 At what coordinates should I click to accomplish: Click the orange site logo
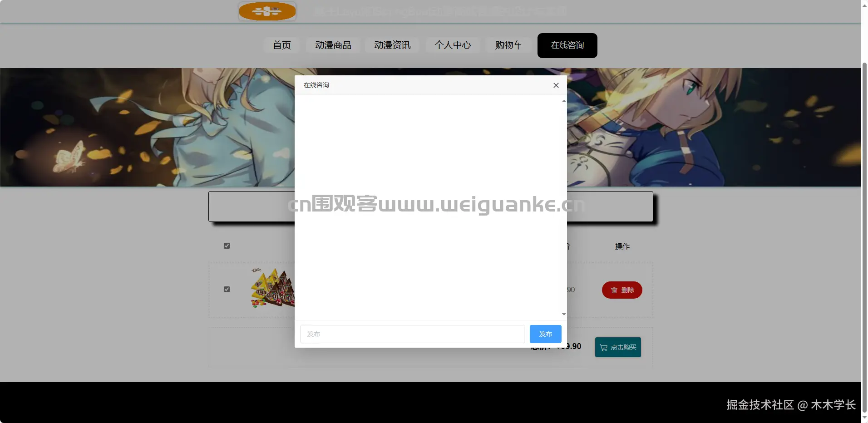(267, 11)
